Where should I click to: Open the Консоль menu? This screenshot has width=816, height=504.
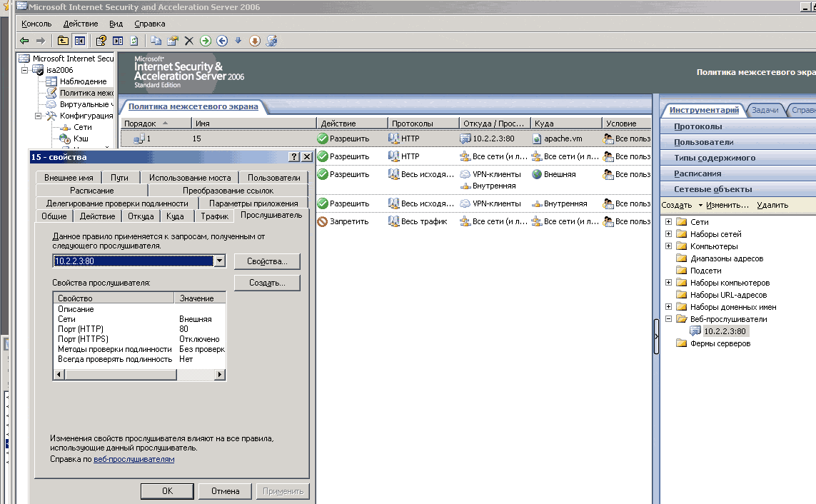coord(36,24)
